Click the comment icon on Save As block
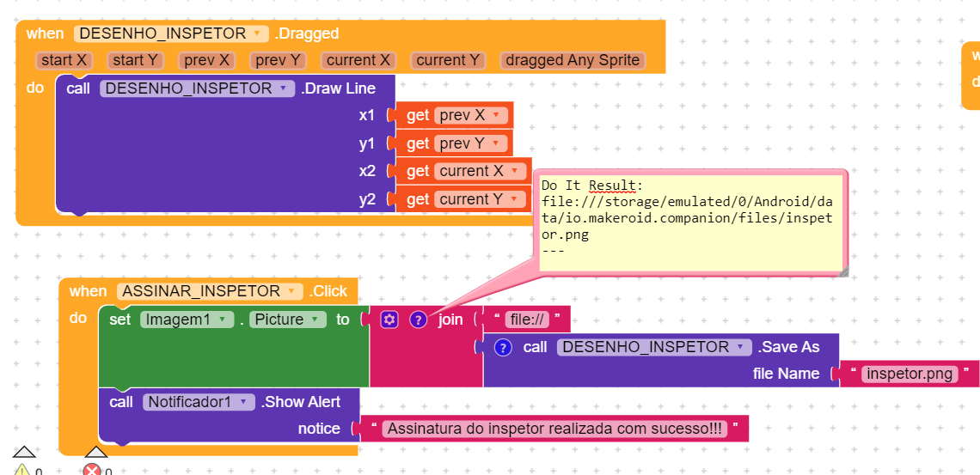The height and width of the screenshot is (475, 980). (x=503, y=348)
